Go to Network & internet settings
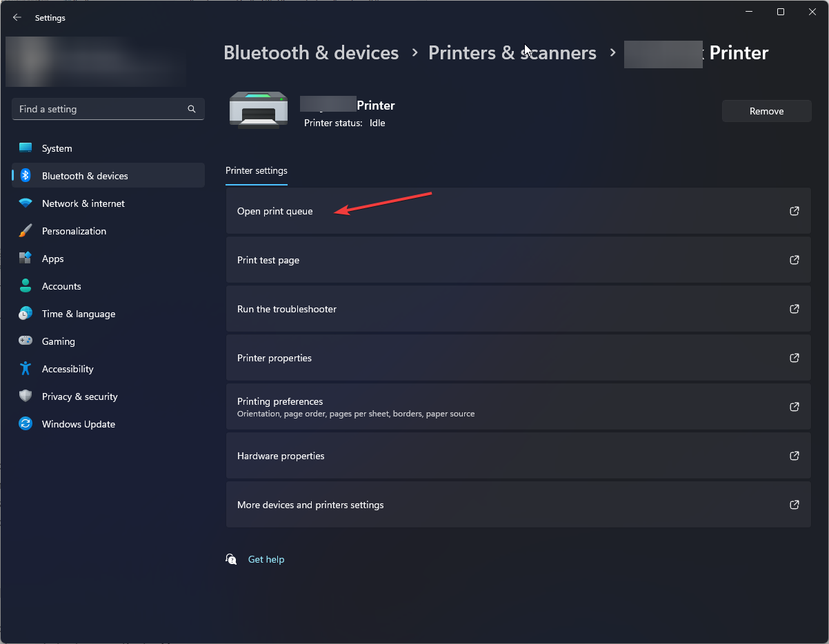 coord(108,203)
